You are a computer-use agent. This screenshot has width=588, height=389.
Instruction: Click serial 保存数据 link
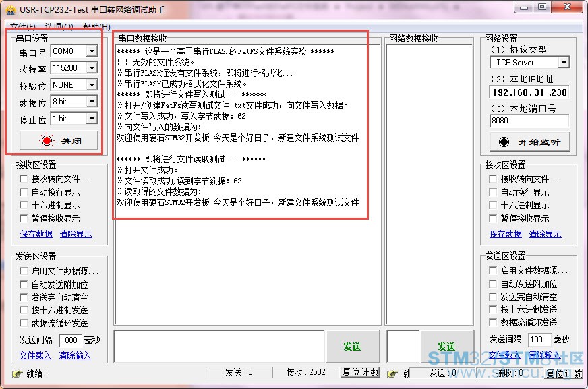click(36, 234)
